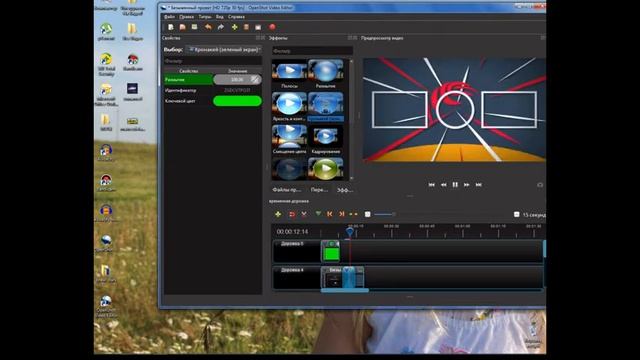Float the Эффекты panel via header icon
Screen dimensions: 640x360
350,38
